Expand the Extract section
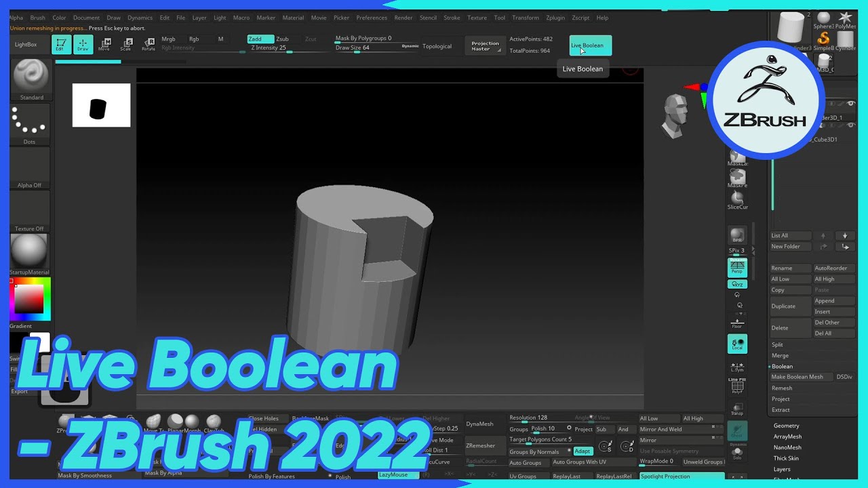The height and width of the screenshot is (488, 868). pos(781,409)
